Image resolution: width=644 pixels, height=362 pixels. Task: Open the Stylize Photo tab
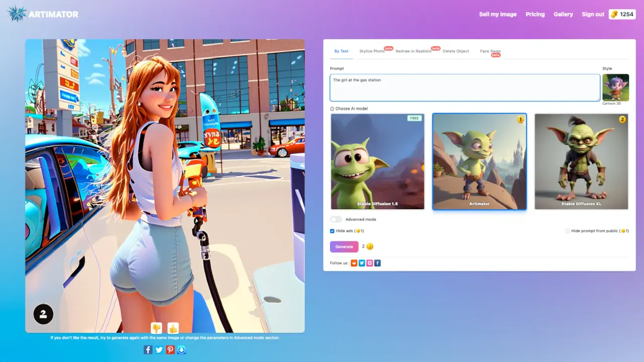tap(372, 51)
